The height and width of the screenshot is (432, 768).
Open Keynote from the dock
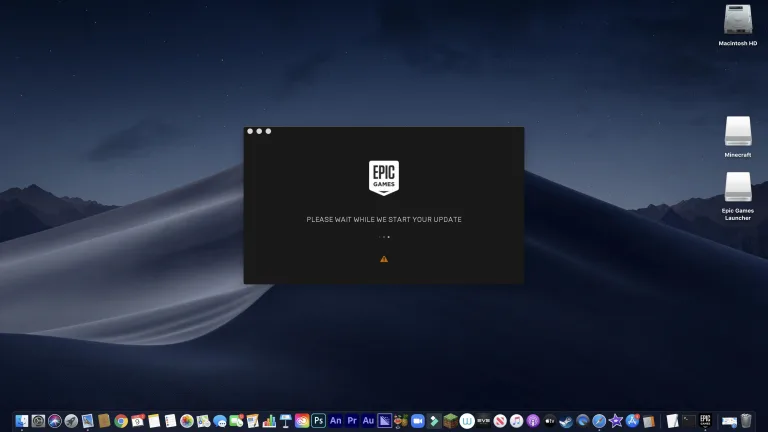(286, 421)
